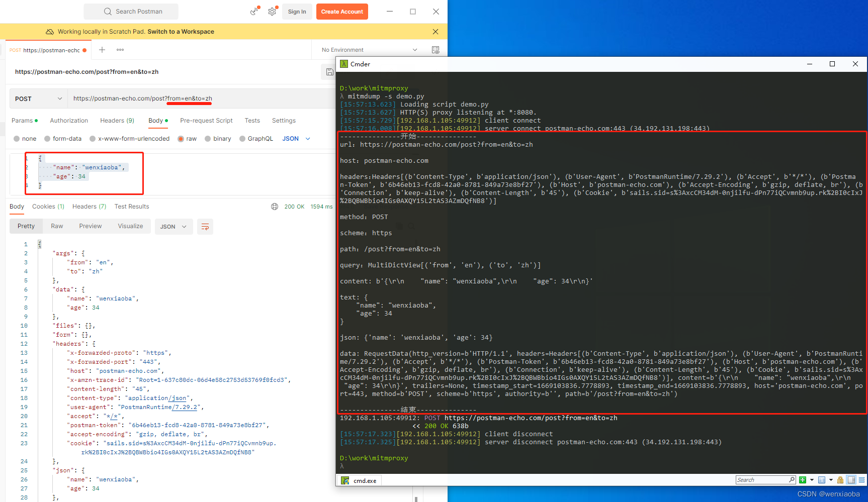Open the Test Results tab
The image size is (868, 502).
(132, 207)
